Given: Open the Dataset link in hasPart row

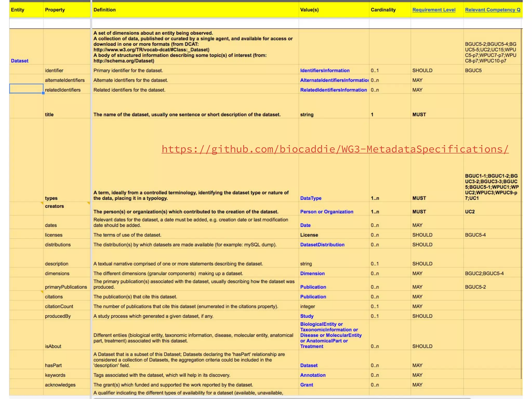Looking at the screenshot, I should pyautogui.click(x=309, y=365).
